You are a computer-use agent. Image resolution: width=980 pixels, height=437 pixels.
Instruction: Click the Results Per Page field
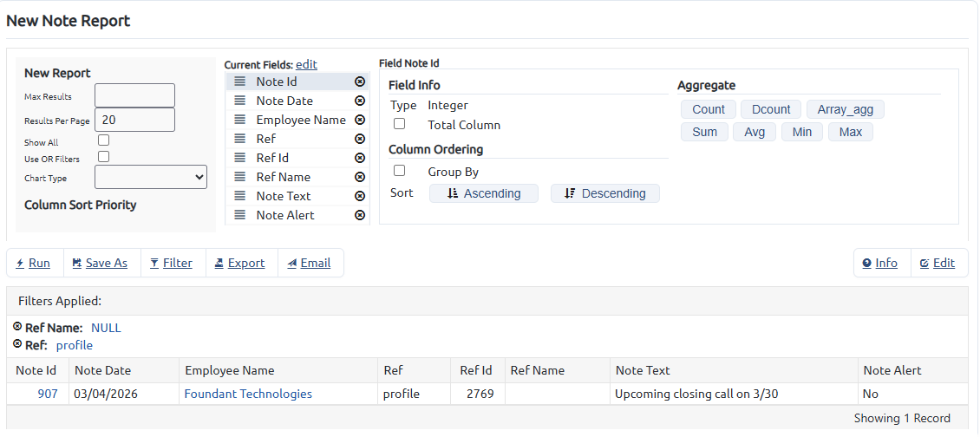(x=134, y=120)
